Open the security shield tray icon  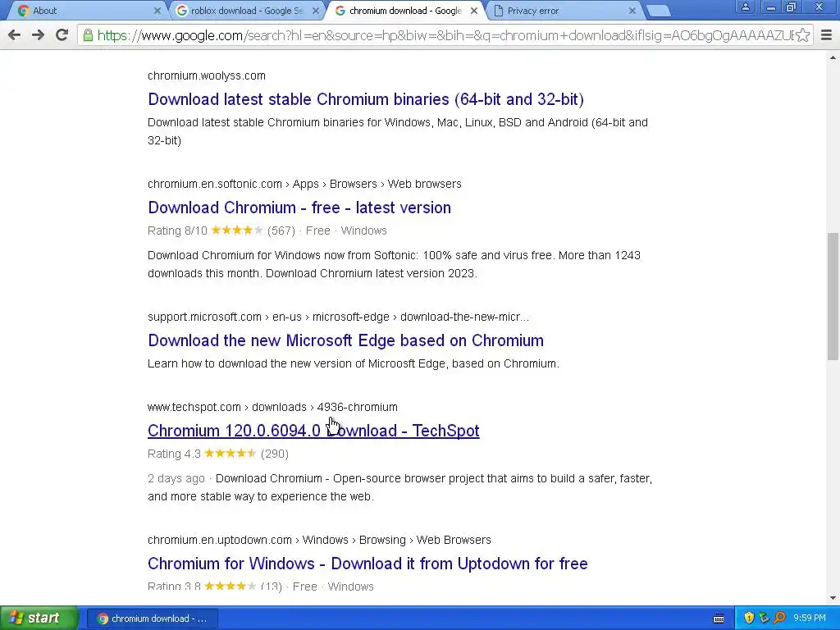[x=749, y=619]
